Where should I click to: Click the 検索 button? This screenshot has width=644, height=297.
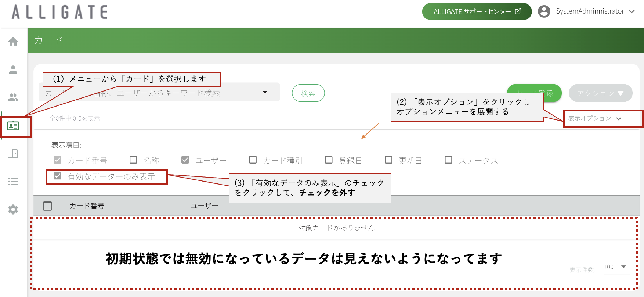tap(308, 93)
